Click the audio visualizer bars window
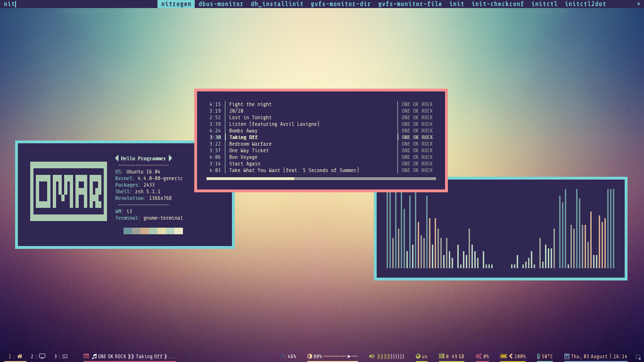Image resolution: width=644 pixels, height=362 pixels. [x=501, y=229]
